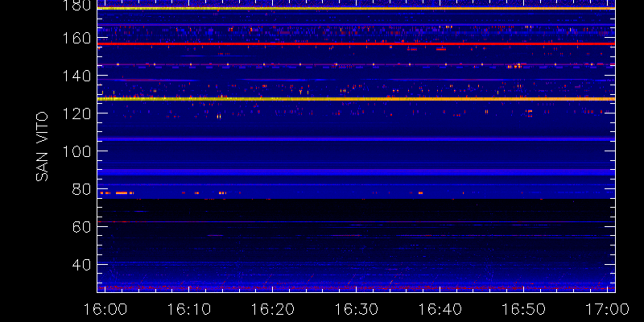The width and height of the screenshot is (644, 322).
Task: Select the 60 frequency axis label
Action: pos(81,227)
